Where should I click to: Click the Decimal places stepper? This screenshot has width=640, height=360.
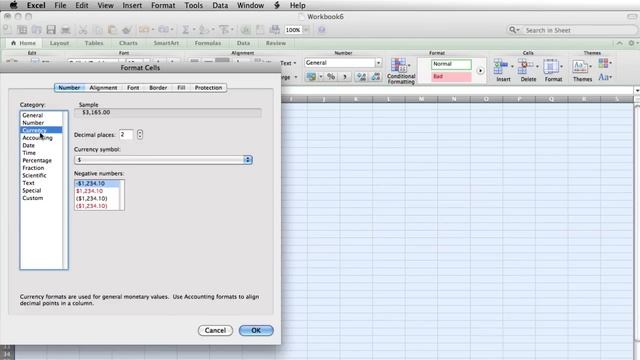coord(140,134)
